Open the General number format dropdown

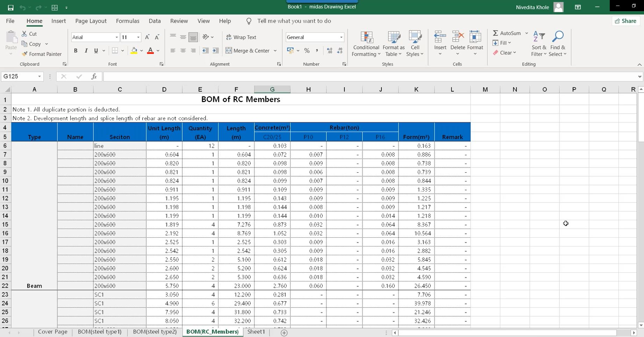[x=341, y=37]
